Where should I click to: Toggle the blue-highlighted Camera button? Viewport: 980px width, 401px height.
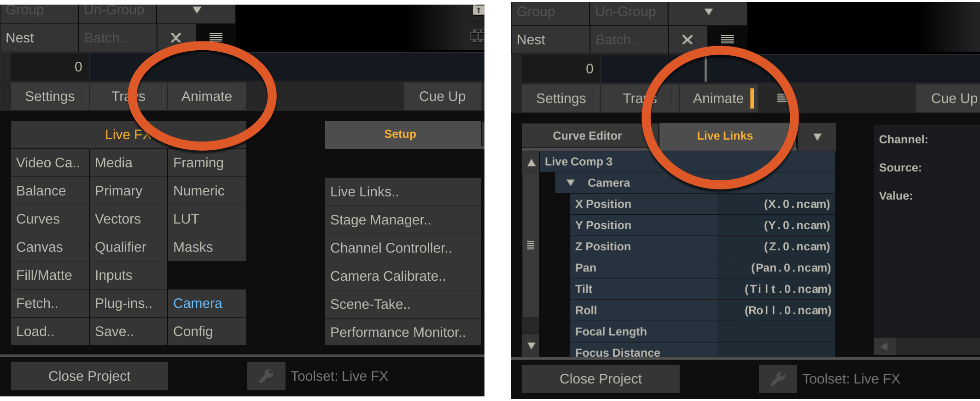[198, 303]
